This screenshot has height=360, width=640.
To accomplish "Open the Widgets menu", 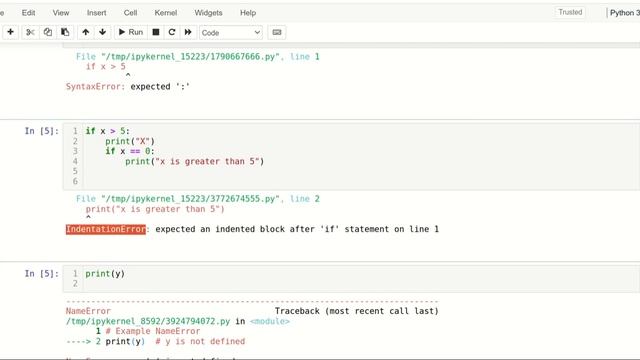I will (208, 13).
